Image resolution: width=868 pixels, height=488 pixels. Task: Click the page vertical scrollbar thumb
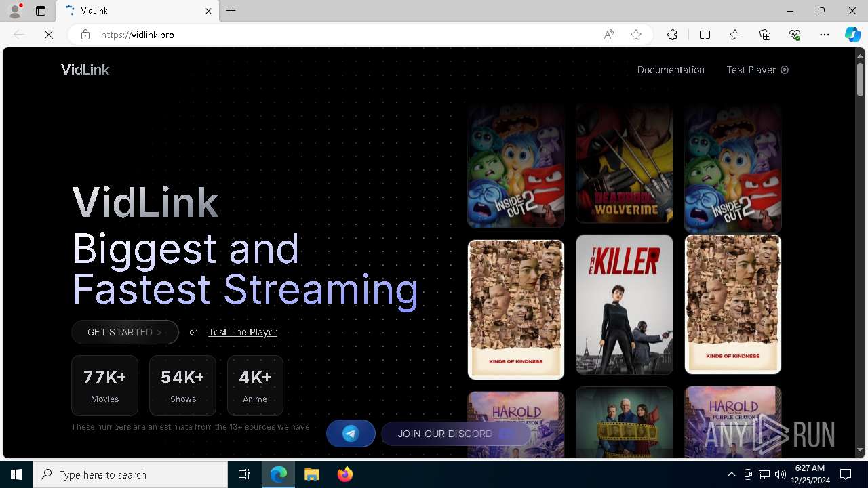pyautogui.click(x=860, y=78)
